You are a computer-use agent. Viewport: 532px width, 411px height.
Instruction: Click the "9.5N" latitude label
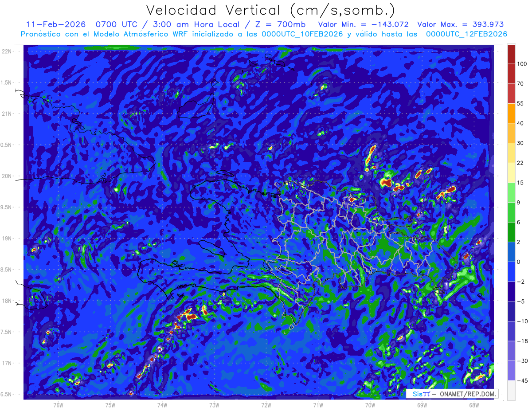7,207
